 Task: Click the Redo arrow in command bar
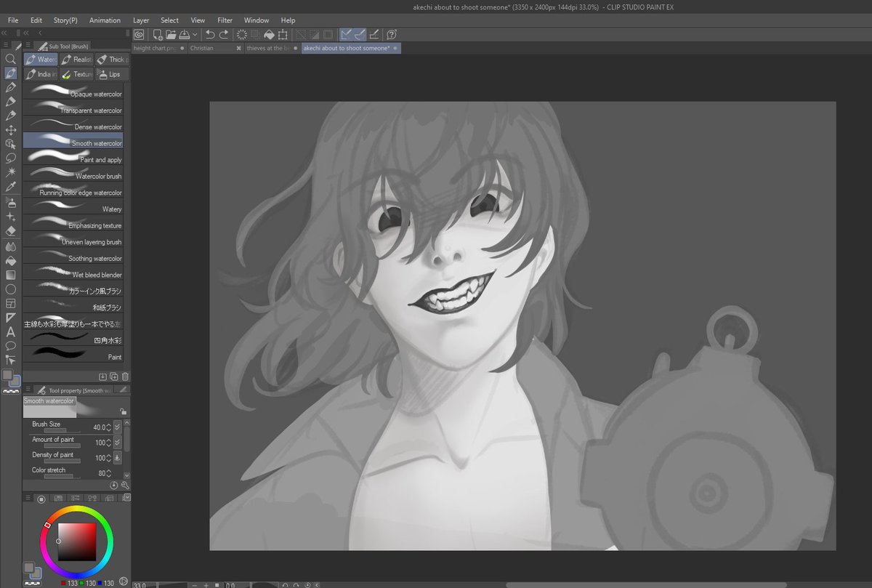224,34
